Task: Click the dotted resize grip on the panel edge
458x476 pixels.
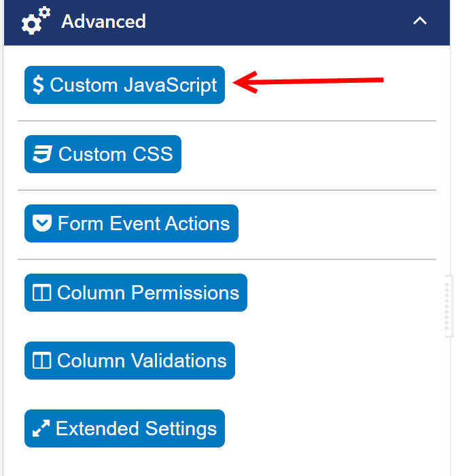Action: (x=448, y=306)
